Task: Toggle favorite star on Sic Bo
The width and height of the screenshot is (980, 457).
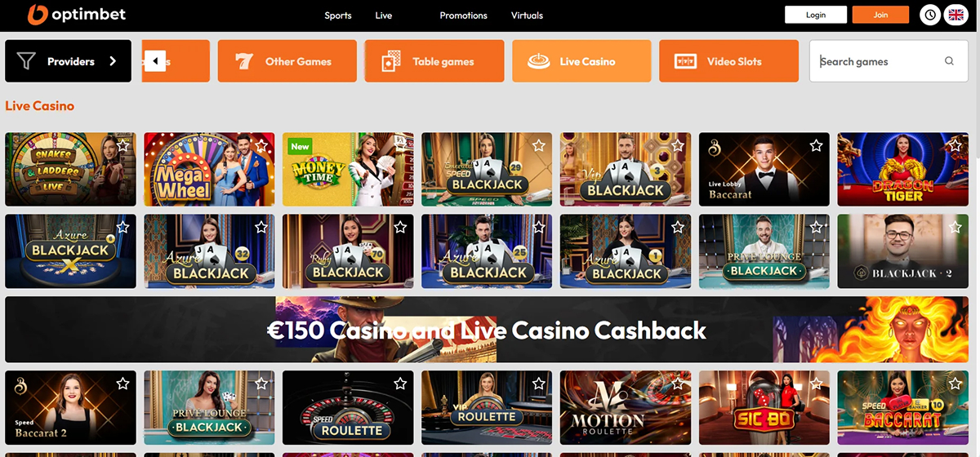Action: 816,384
